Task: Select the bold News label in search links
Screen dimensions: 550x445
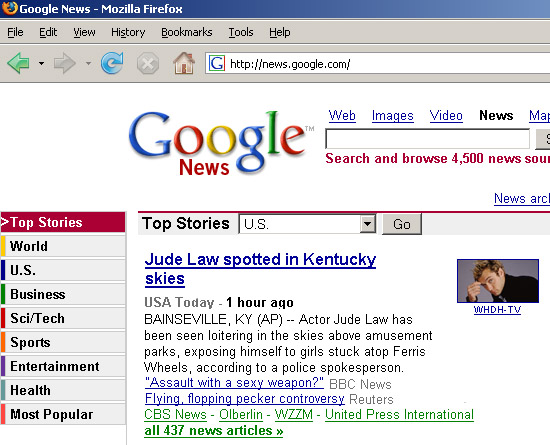Action: click(496, 115)
